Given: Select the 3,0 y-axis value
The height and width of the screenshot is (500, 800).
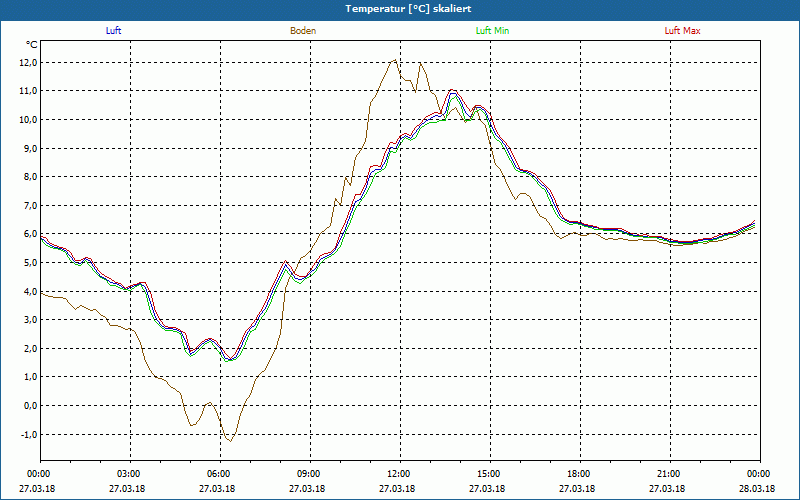Looking at the screenshot, I should click(x=30, y=320).
